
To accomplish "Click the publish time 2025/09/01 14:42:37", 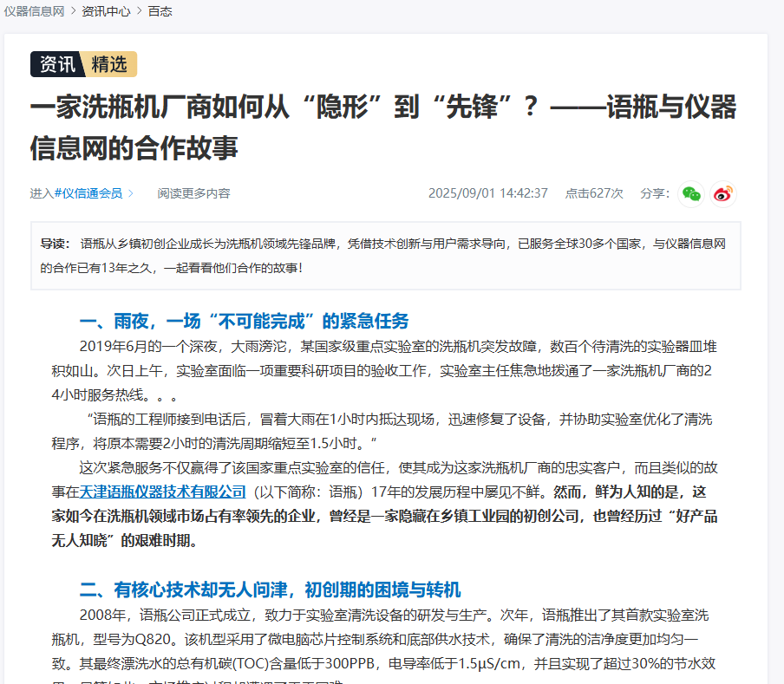I will pyautogui.click(x=487, y=193).
